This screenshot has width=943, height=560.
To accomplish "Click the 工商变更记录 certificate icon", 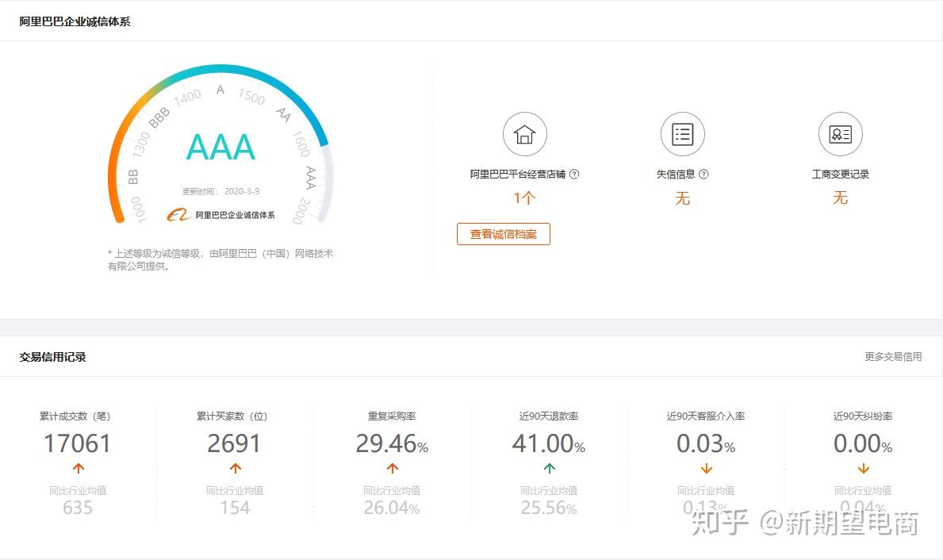I will click(x=840, y=134).
